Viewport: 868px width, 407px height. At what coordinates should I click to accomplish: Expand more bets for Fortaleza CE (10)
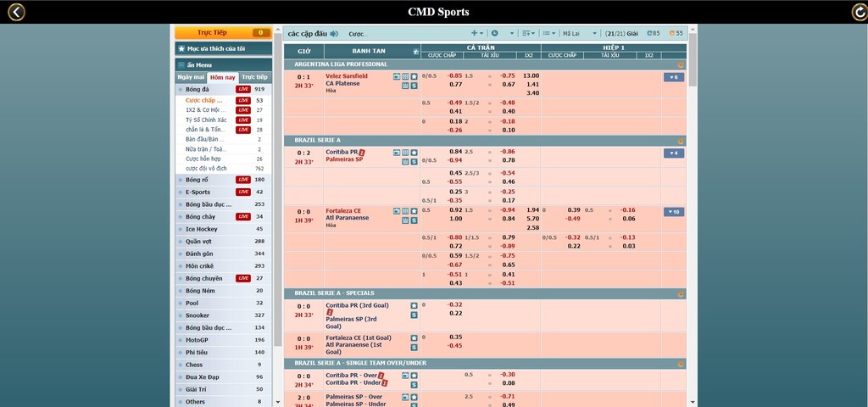coord(674,212)
